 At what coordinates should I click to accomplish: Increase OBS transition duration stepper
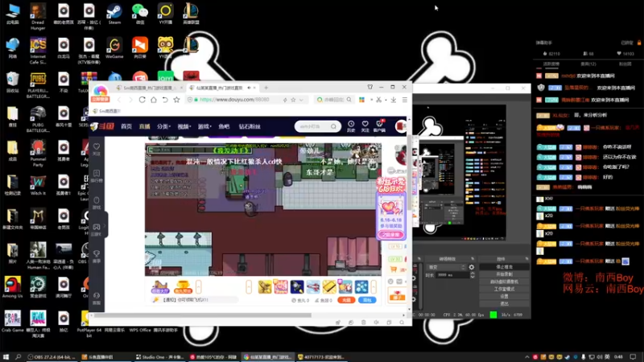point(473,274)
